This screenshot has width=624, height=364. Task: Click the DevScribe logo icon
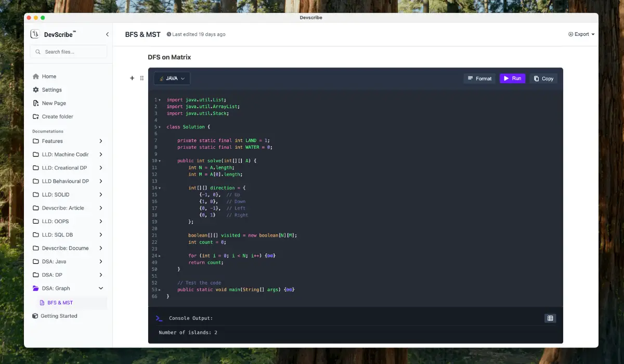[34, 34]
